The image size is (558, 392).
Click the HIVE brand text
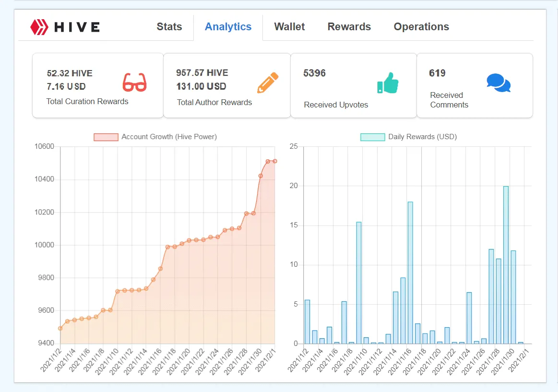tap(77, 27)
